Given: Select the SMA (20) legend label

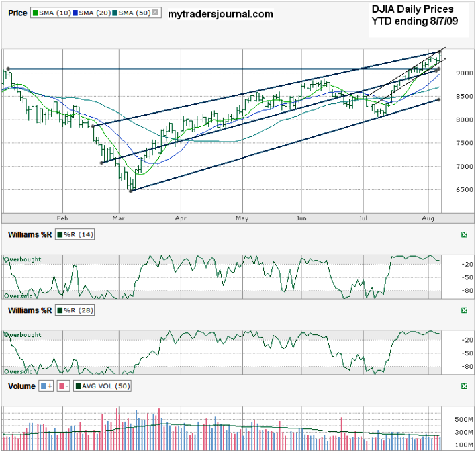Looking at the screenshot, I should point(95,13).
